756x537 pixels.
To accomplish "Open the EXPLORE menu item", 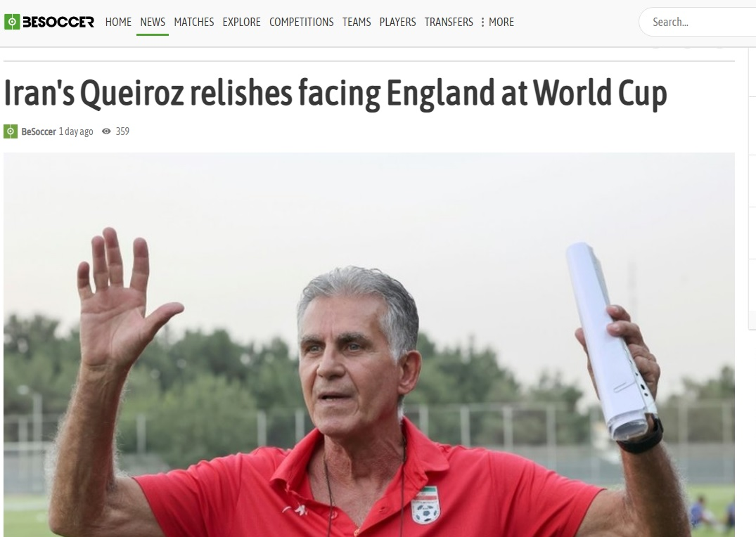I will [241, 22].
